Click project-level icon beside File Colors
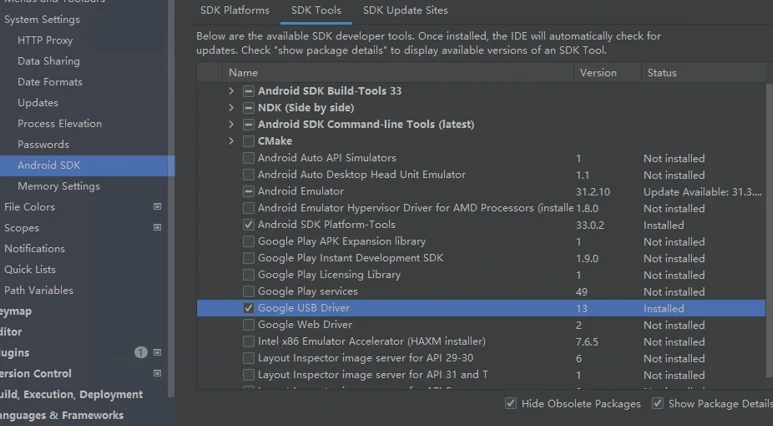Image resolution: width=773 pixels, height=426 pixels. coord(157,207)
